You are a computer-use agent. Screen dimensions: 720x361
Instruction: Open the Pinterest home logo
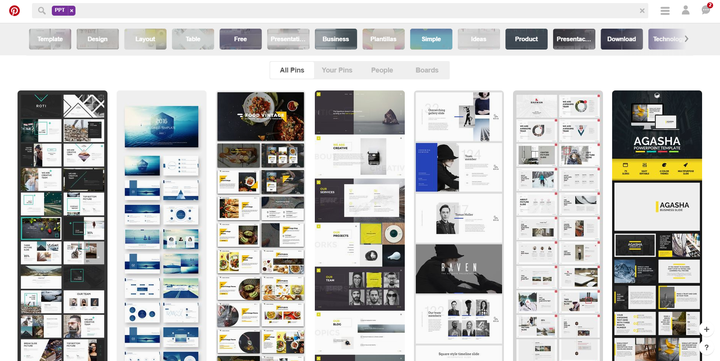(x=14, y=11)
